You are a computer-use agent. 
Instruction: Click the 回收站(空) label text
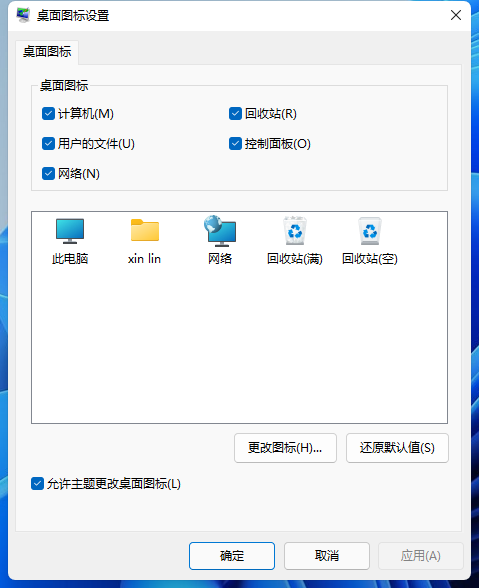click(x=370, y=259)
